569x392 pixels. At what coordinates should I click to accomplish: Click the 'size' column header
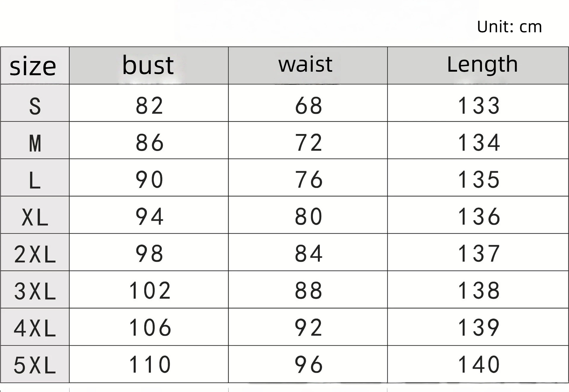[33, 66]
